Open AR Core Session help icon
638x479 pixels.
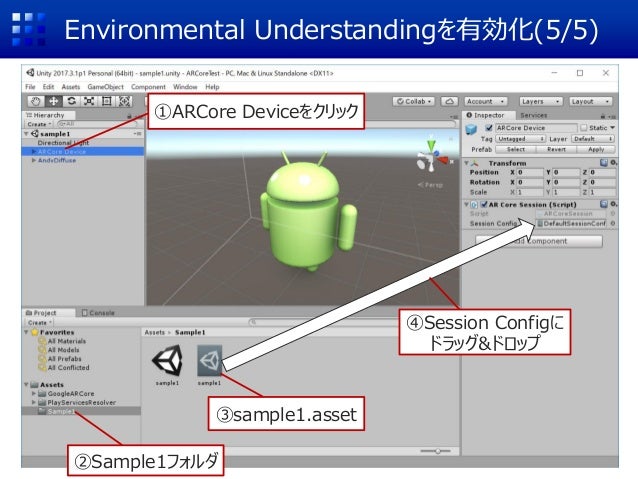[x=604, y=204]
